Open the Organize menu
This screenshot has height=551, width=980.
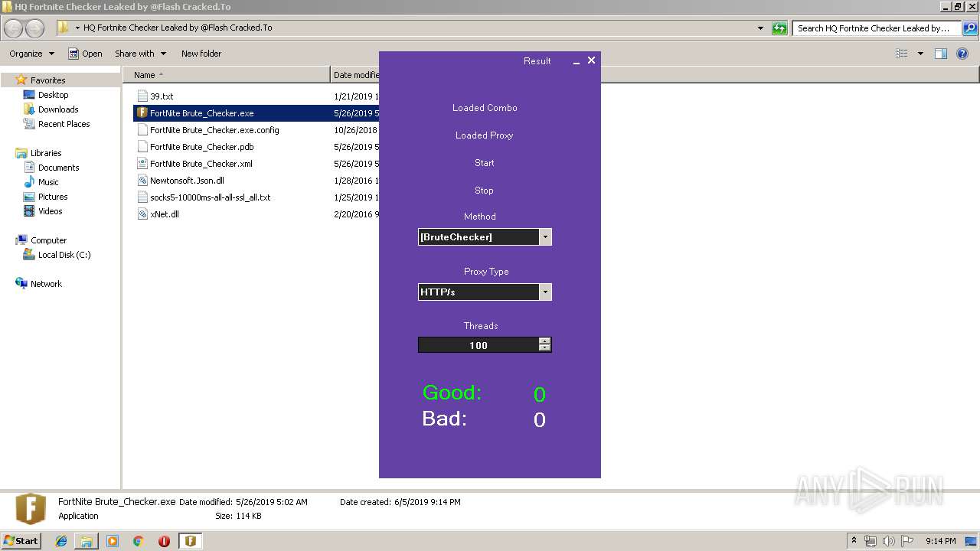[31, 54]
